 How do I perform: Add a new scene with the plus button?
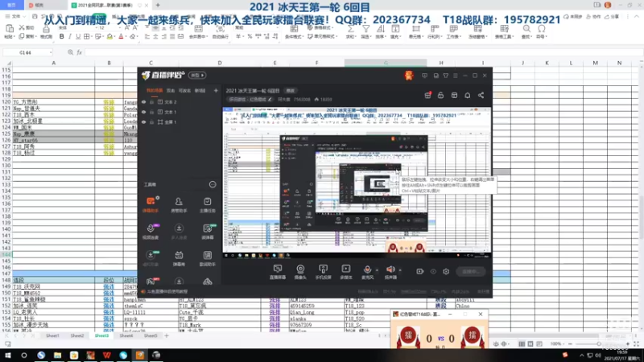coord(216,90)
